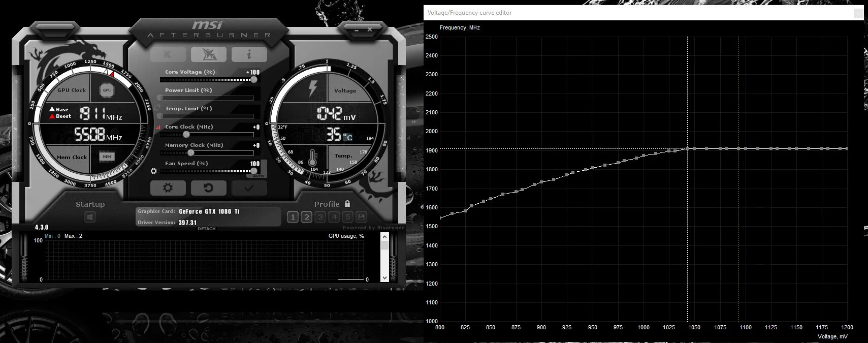Screen dimensions: 868x343
Task: Select the curve point at 1043 mV on the dotted line
Action: point(688,148)
